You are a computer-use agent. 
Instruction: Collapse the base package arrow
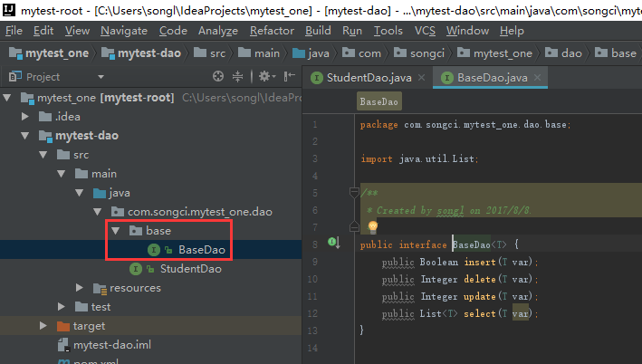click(116, 231)
